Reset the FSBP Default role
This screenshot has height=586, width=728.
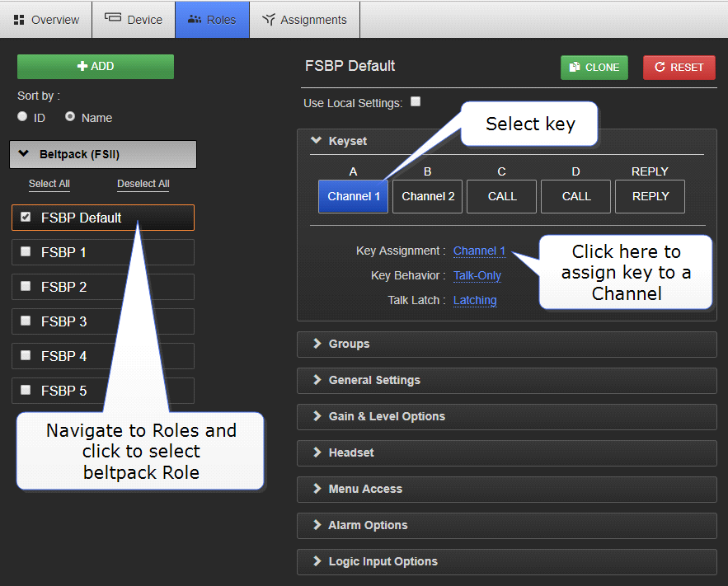pyautogui.click(x=679, y=68)
